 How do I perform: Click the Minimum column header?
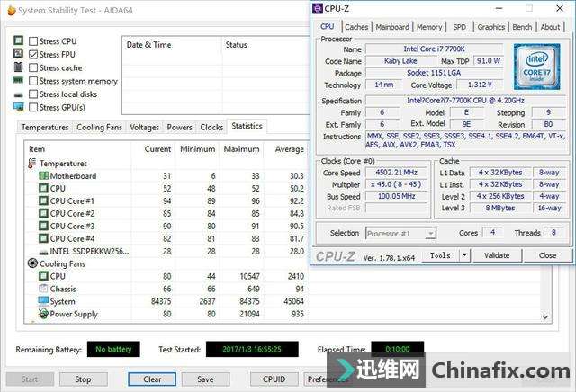point(198,149)
